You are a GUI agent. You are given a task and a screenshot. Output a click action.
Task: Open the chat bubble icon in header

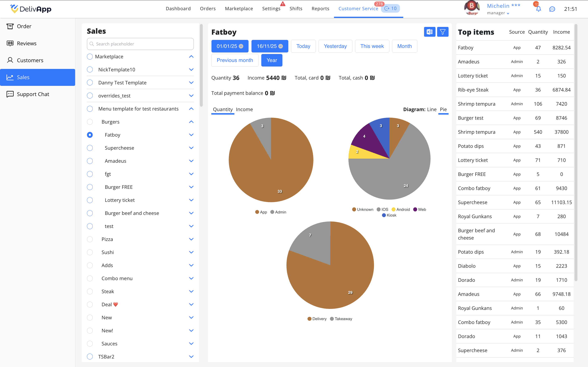[552, 9]
